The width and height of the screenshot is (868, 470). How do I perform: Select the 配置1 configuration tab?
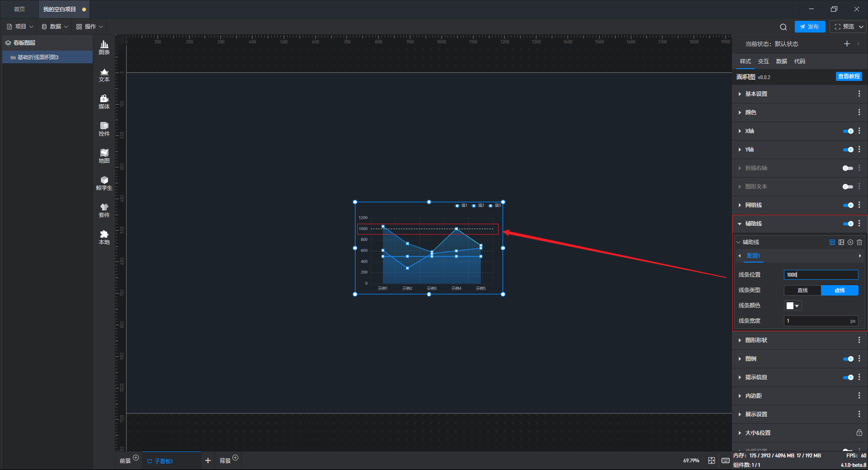point(753,256)
